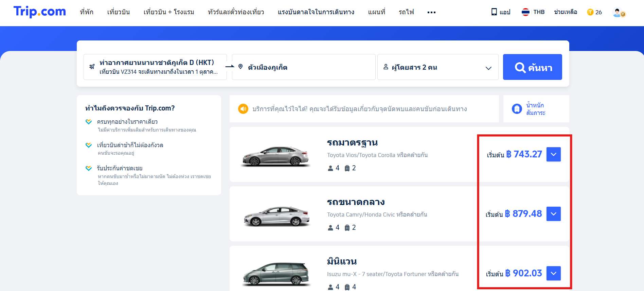Click checkmark icon beside รับประกันค่าชดเชย
Screen dimensions: 644x291
89,168
